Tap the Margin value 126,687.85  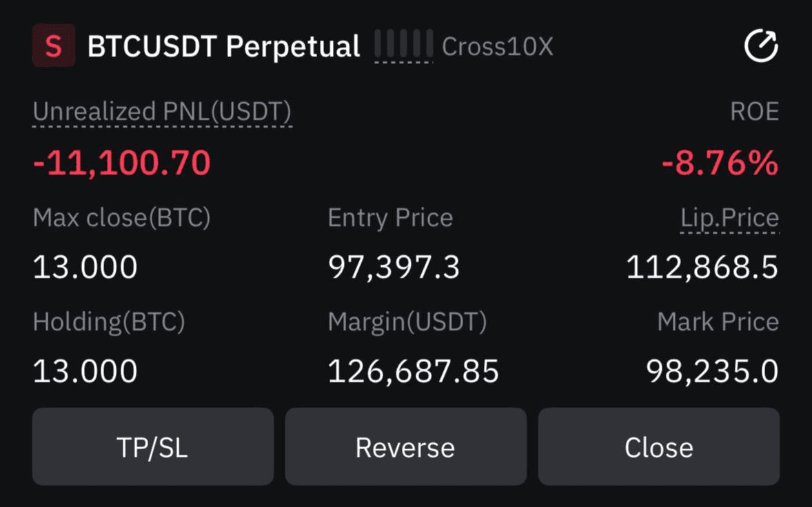pos(414,372)
